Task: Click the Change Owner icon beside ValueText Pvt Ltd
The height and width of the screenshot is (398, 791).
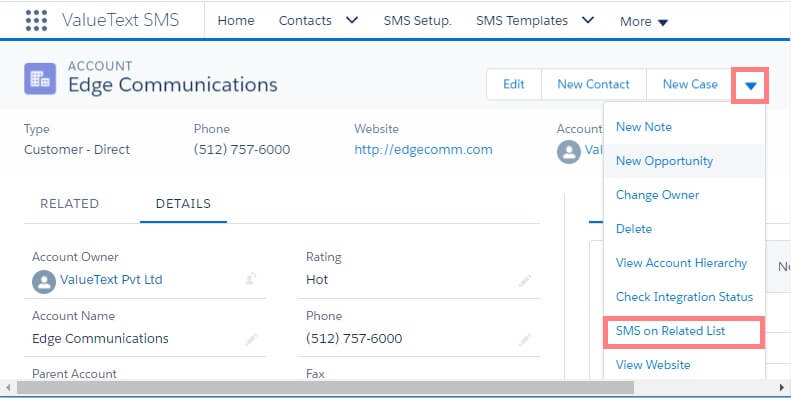Action: pos(250,279)
